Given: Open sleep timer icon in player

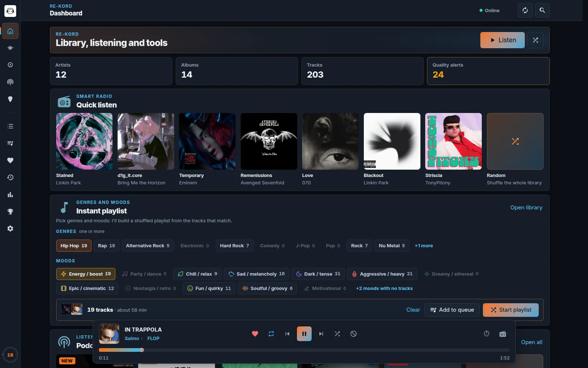Looking at the screenshot, I should 487,334.
